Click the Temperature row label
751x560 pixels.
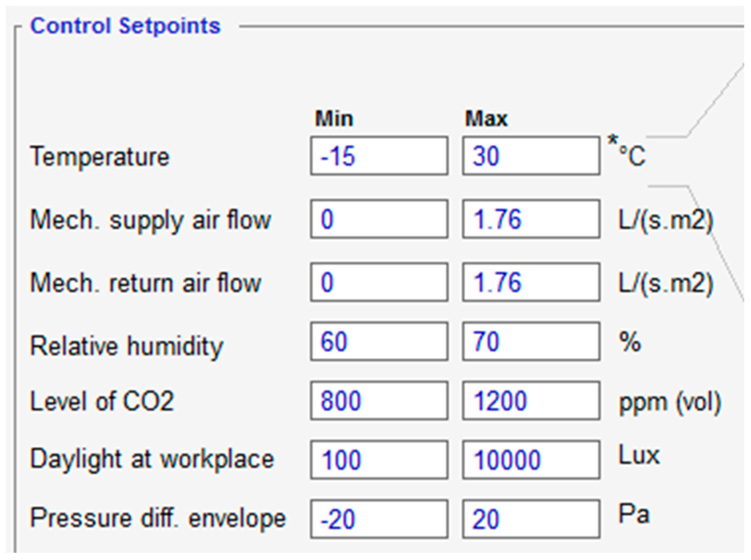pos(99,157)
